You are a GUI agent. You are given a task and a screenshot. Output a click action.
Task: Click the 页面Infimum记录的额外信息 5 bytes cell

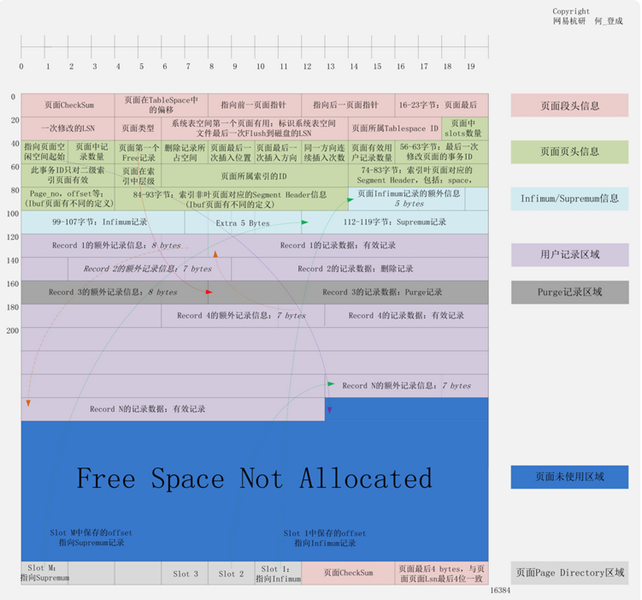(407, 199)
